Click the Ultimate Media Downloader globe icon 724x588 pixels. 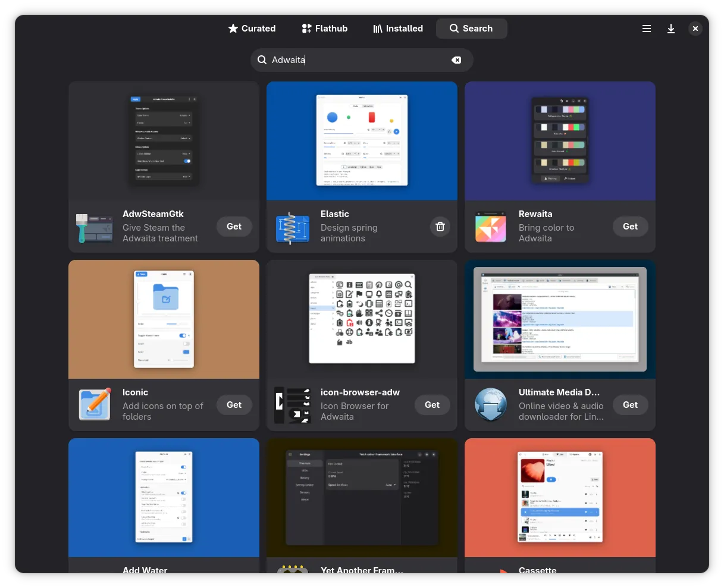tap(491, 405)
